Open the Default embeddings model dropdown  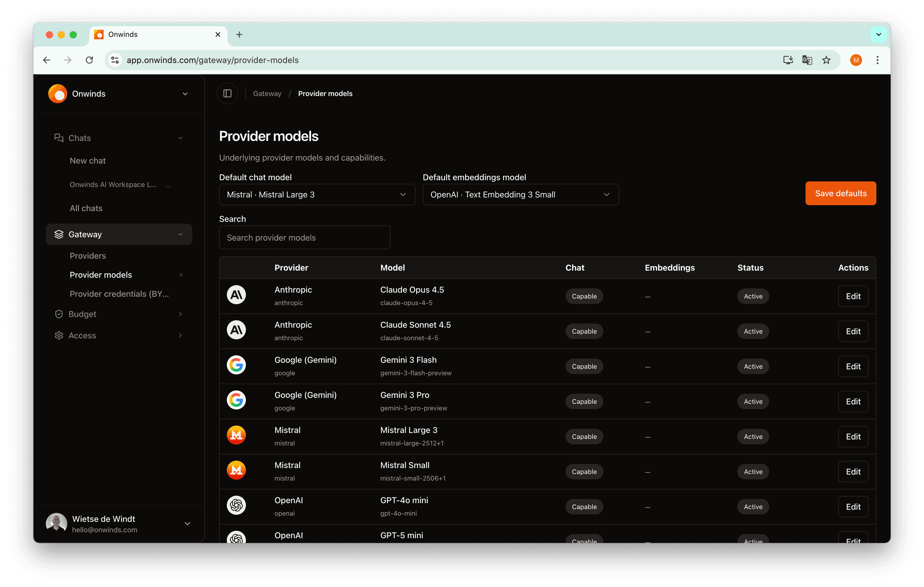pyautogui.click(x=520, y=194)
